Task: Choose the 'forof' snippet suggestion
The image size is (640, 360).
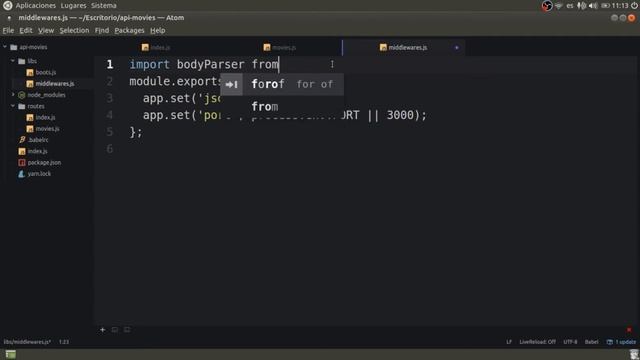Action: point(282,84)
